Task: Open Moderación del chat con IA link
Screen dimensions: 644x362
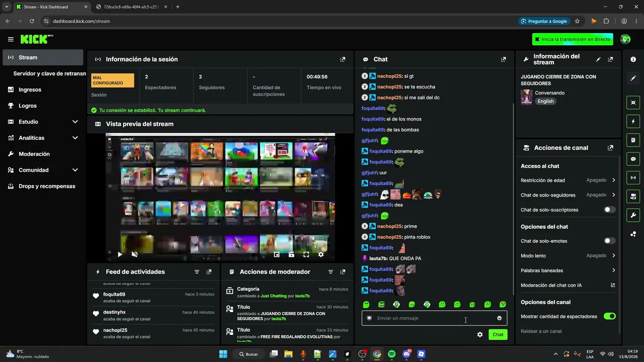Action: [568, 285]
